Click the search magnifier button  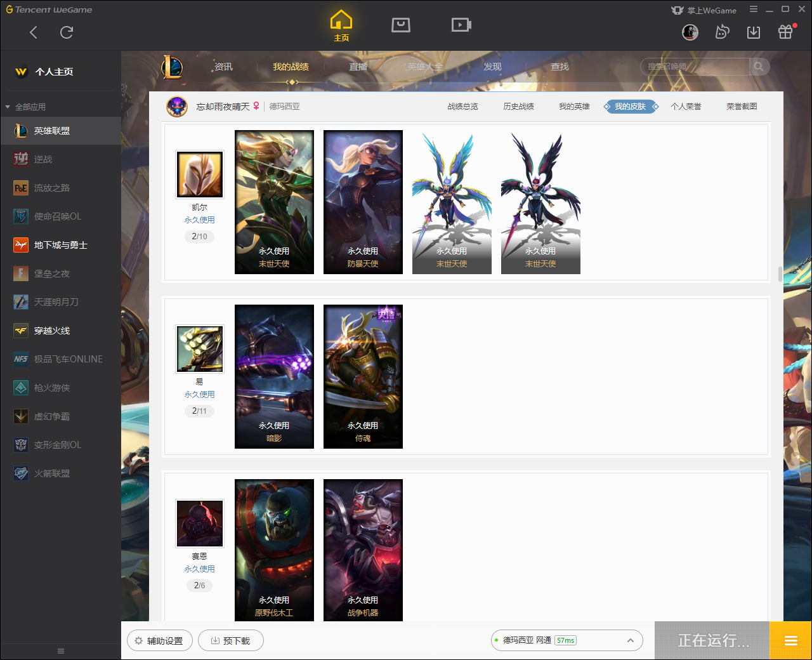pos(759,67)
